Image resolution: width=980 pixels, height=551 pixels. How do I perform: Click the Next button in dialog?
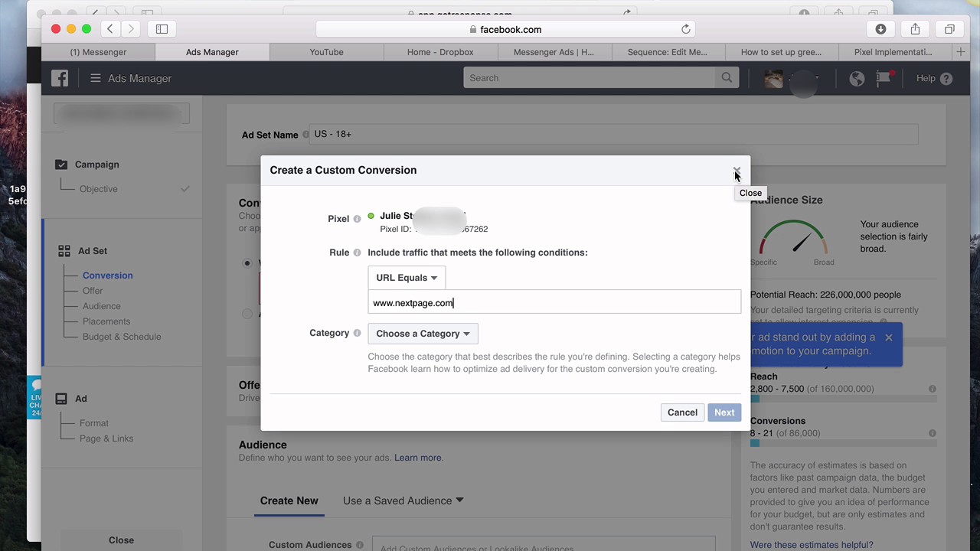[x=724, y=412]
